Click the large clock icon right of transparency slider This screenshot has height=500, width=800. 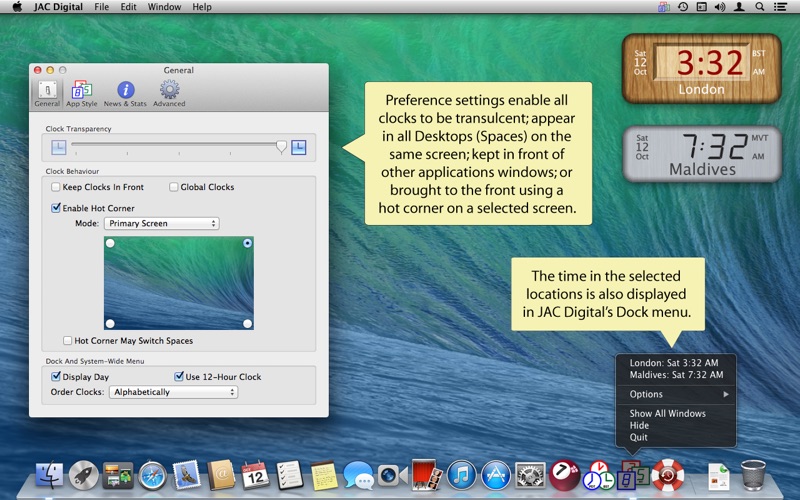tap(298, 147)
